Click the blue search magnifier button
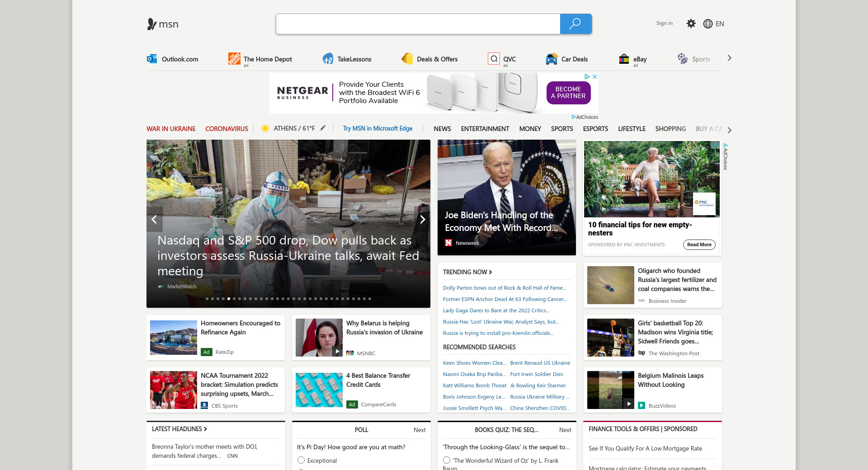Image resolution: width=868 pixels, height=470 pixels. pos(575,24)
